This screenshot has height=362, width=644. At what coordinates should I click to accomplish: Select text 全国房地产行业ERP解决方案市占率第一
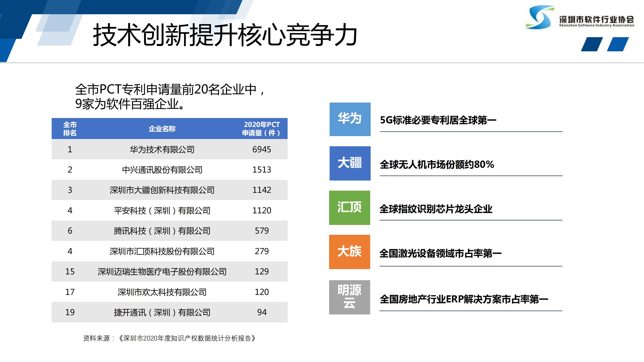pyautogui.click(x=464, y=299)
